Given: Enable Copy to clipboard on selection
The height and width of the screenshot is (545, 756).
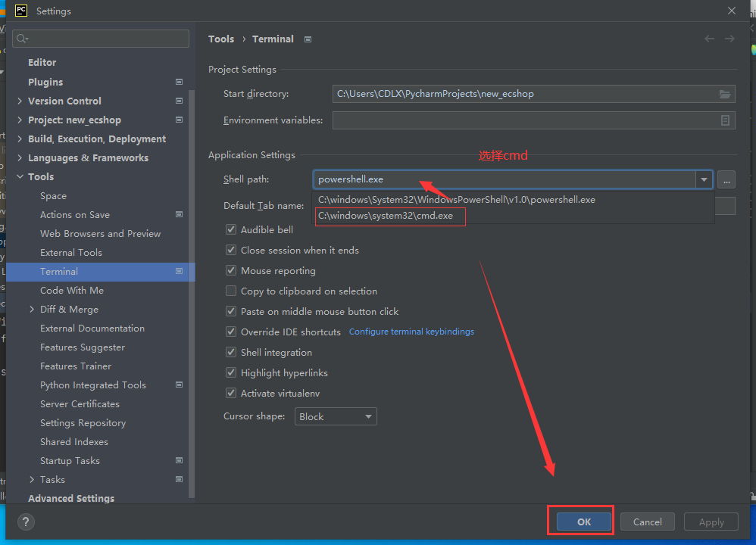Looking at the screenshot, I should click(x=231, y=291).
